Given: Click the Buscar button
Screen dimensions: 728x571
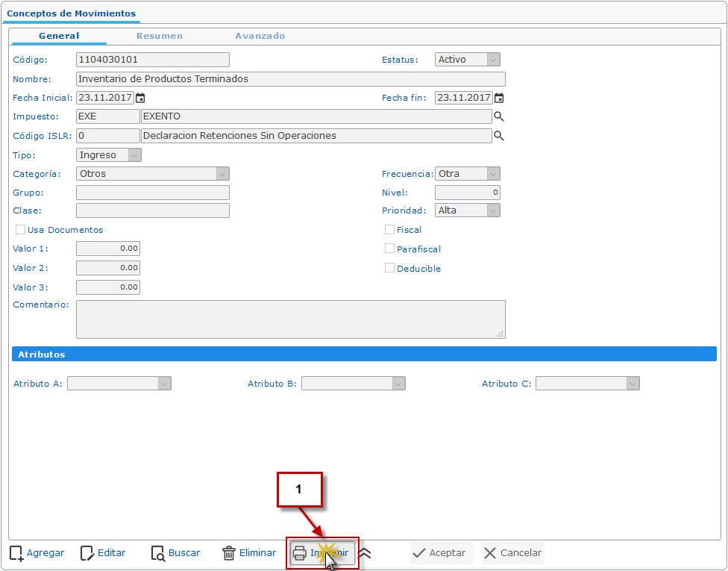Looking at the screenshot, I should pyautogui.click(x=175, y=553).
